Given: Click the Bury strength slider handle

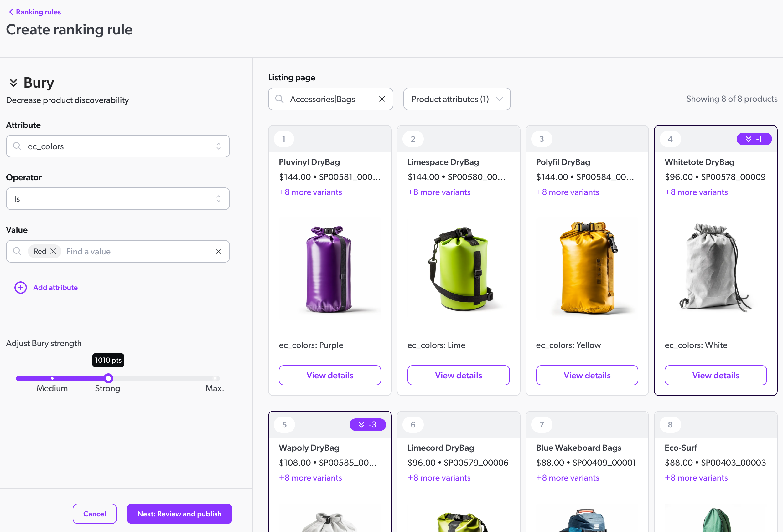Looking at the screenshot, I should point(108,378).
